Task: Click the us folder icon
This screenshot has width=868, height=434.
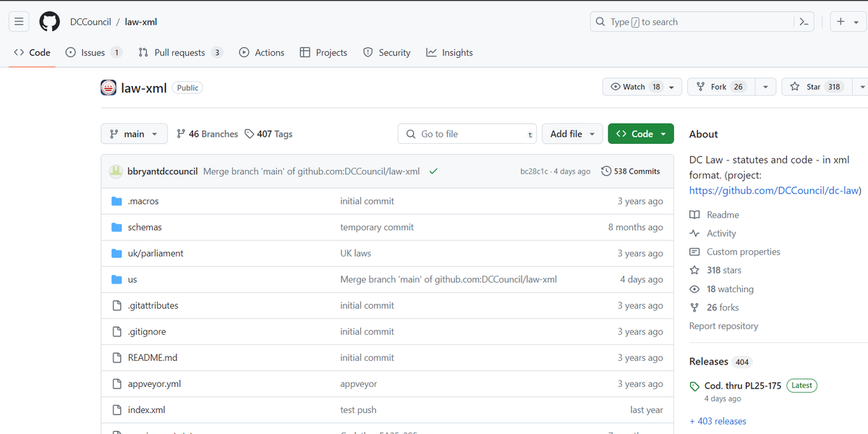Action: click(x=116, y=279)
